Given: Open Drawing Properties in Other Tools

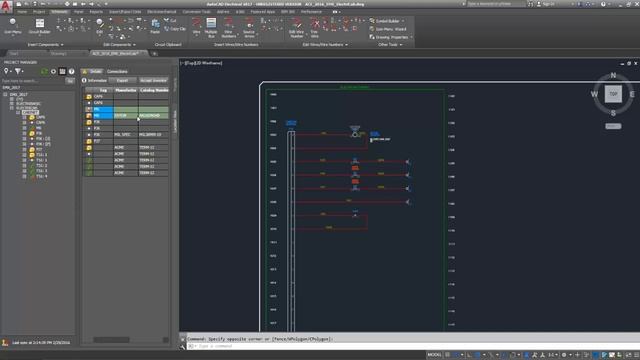Looking at the screenshot, I should (391, 37).
